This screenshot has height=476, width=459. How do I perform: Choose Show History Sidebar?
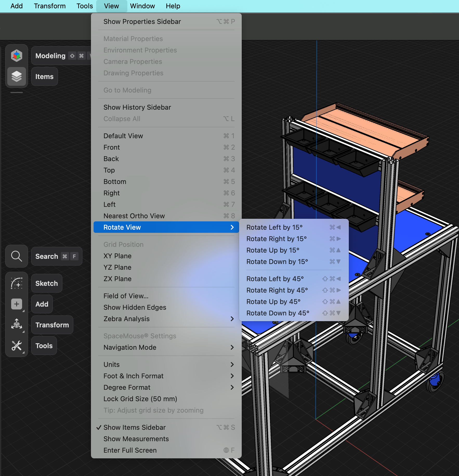[166, 107]
